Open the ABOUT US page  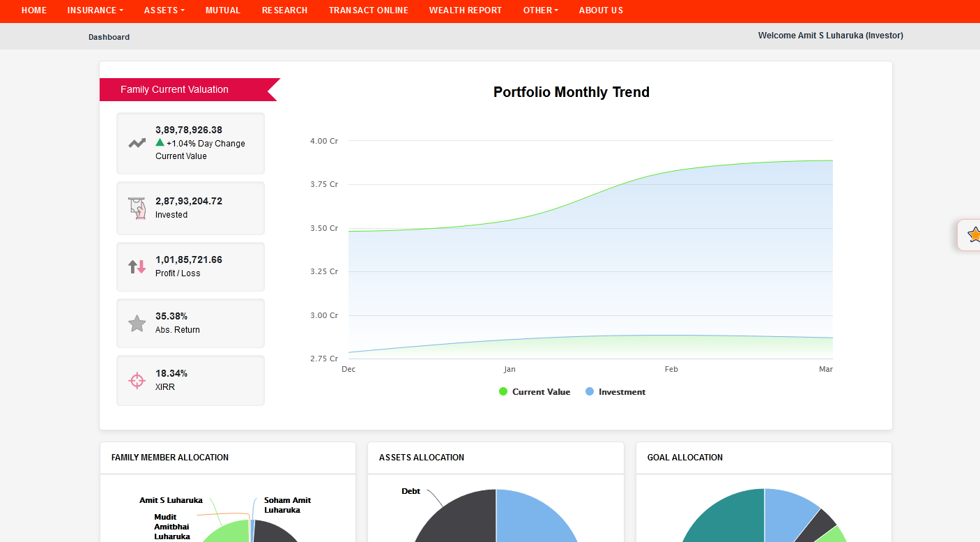(601, 10)
